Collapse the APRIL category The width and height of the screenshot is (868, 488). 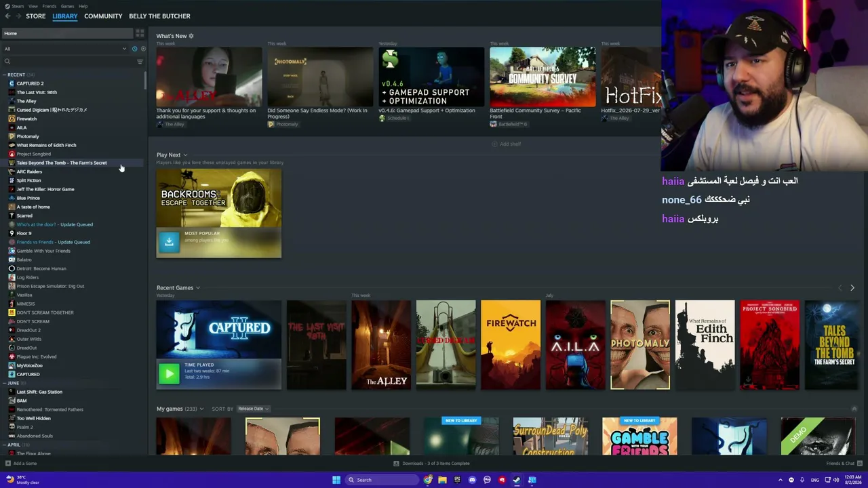click(x=4, y=445)
